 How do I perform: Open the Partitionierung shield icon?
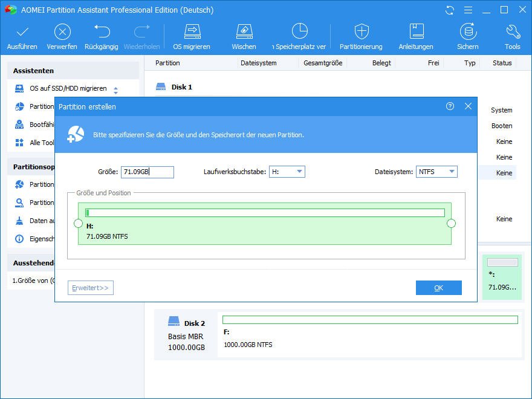coord(362,31)
